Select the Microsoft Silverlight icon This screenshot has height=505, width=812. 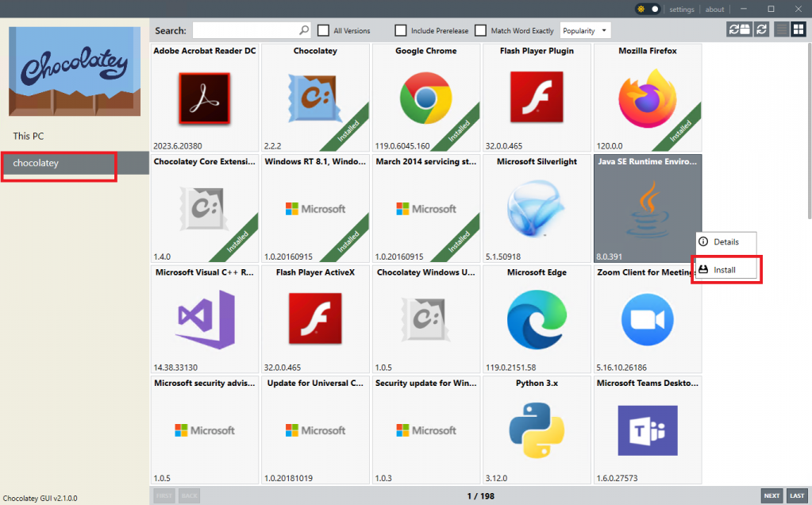click(x=536, y=208)
